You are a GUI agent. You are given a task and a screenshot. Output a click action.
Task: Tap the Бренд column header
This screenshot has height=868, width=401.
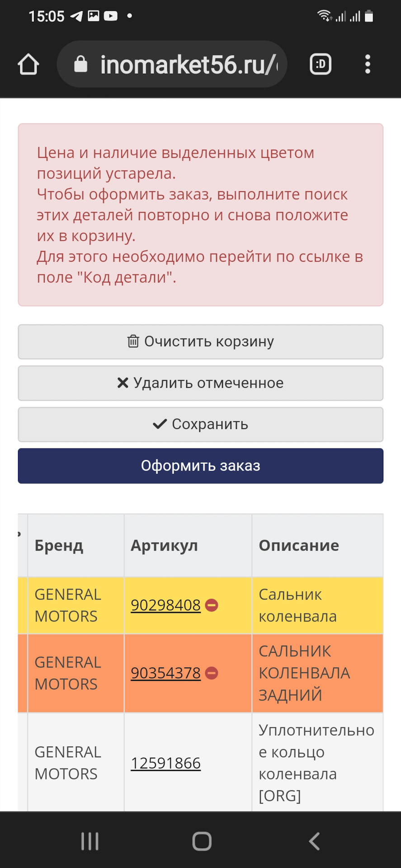click(59, 545)
